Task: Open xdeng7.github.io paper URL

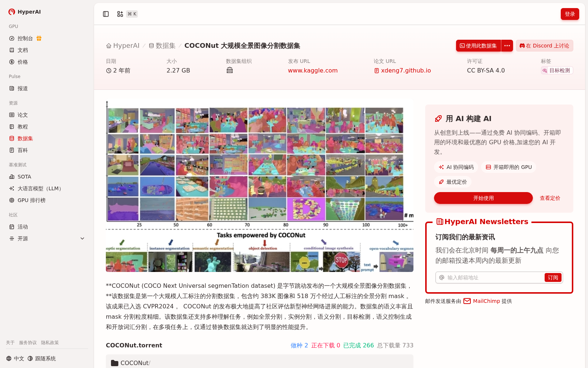Action: (402, 70)
